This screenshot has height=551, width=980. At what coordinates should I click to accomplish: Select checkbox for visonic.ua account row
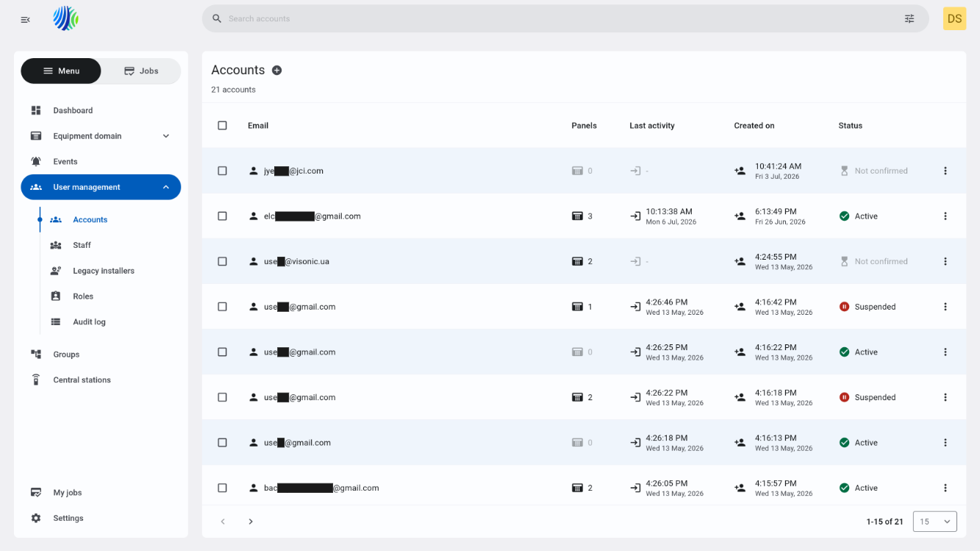tap(222, 261)
